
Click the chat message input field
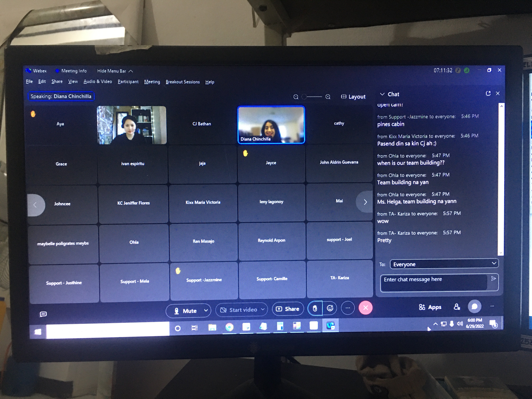(x=434, y=283)
